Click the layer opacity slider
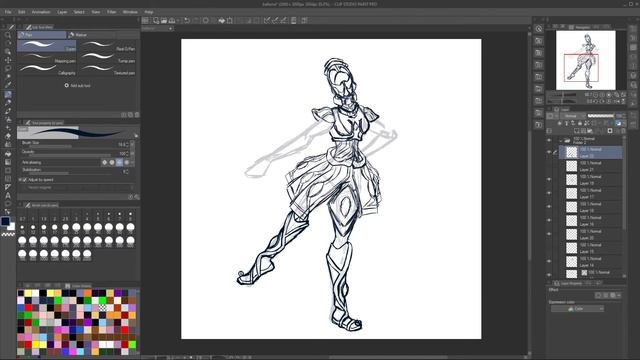640x360 pixels. coord(601,116)
